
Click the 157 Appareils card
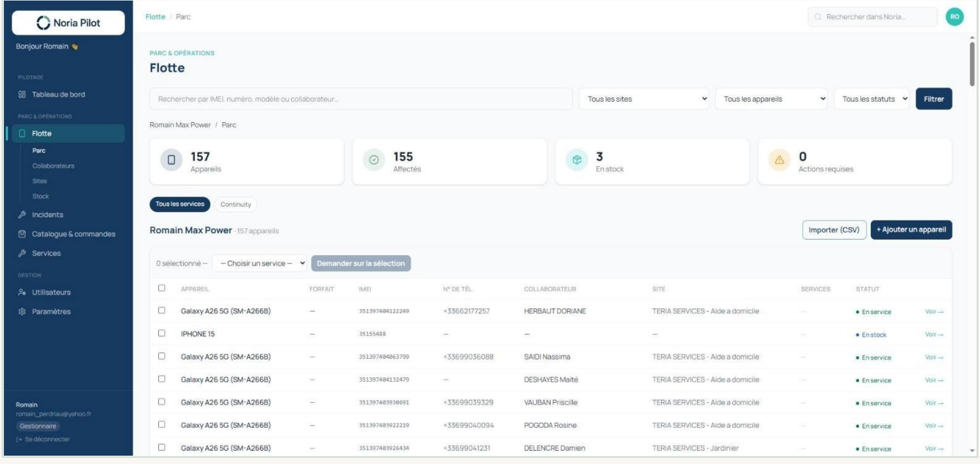[247, 162]
